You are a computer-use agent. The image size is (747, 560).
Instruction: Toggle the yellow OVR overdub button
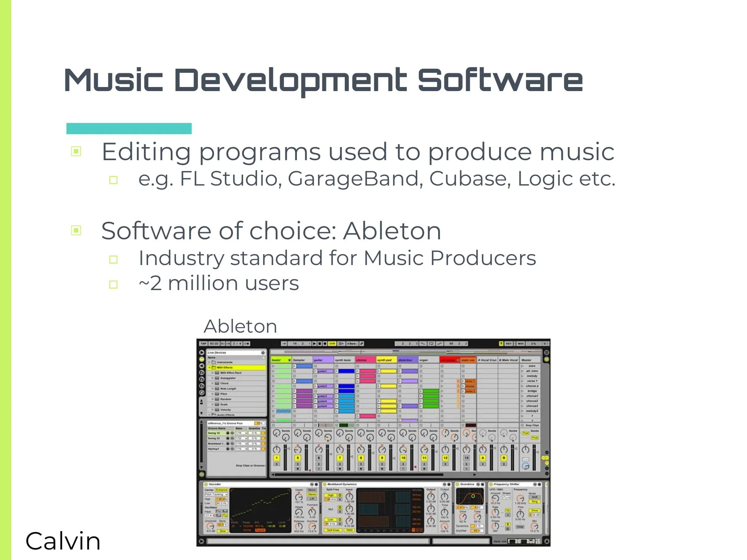click(x=332, y=343)
